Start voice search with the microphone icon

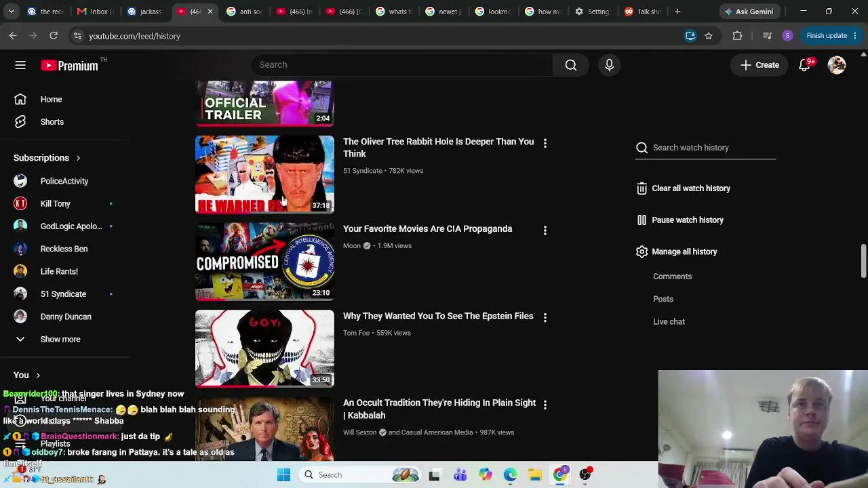[609, 65]
